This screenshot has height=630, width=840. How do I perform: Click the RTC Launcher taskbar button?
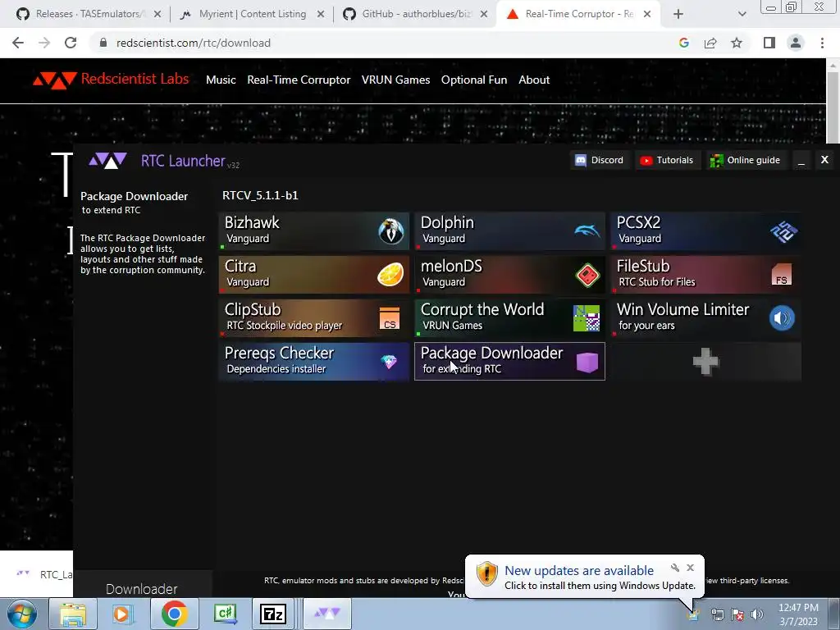tap(327, 614)
